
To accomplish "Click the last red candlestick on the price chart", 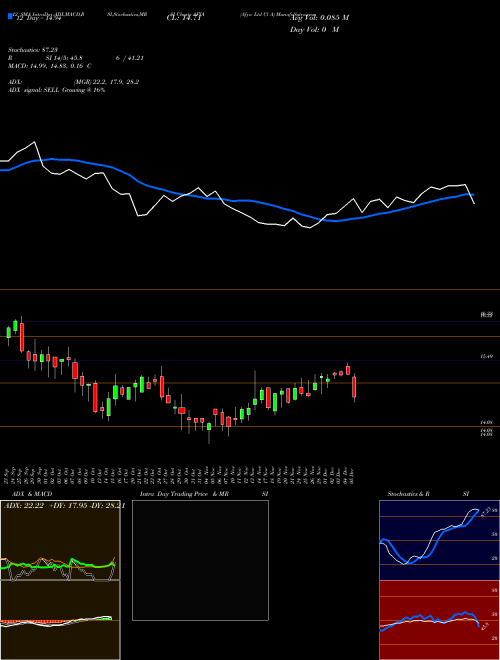I will tap(354, 387).
